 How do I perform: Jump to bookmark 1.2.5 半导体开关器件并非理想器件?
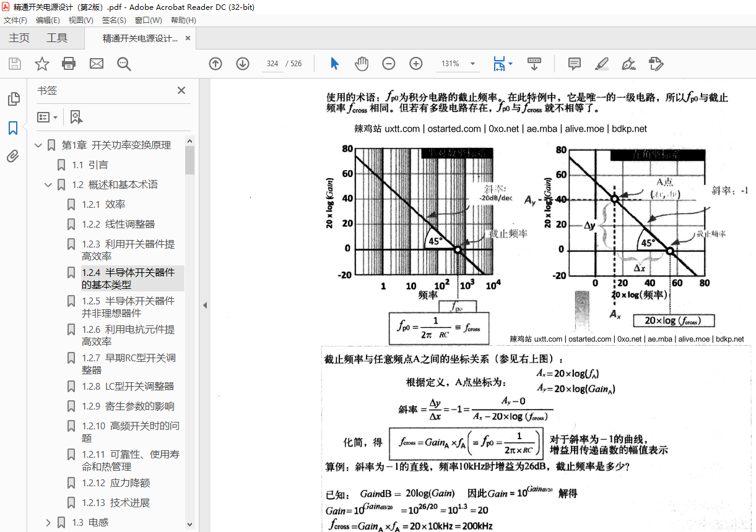(128, 307)
